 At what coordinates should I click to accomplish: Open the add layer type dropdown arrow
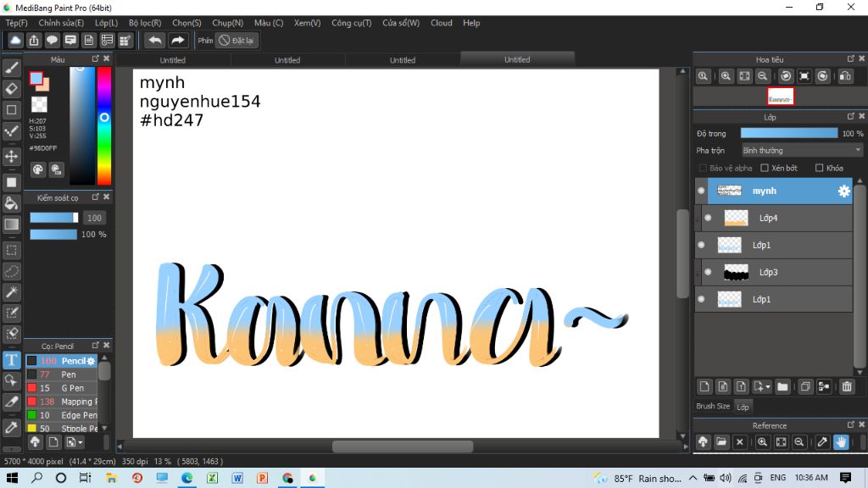click(768, 386)
